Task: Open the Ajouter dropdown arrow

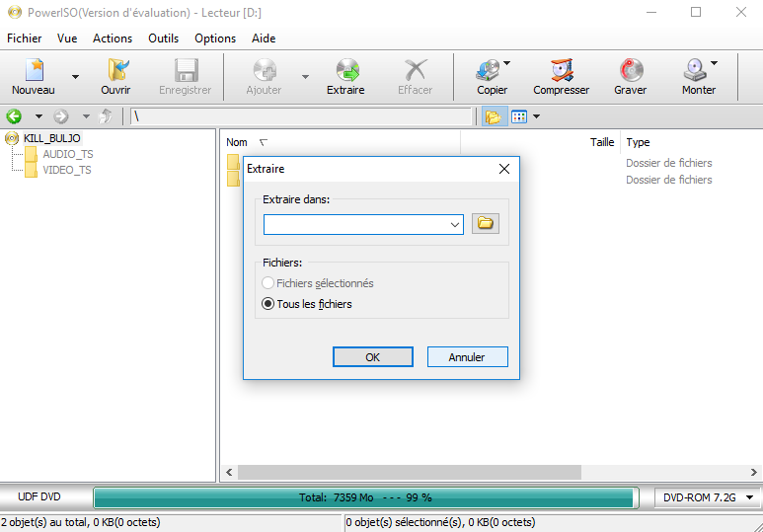Action: coord(305,77)
